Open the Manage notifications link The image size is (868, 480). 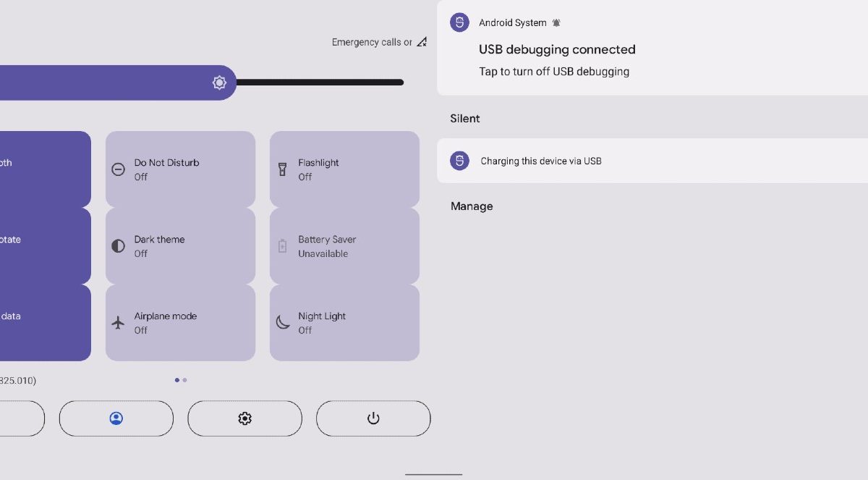472,206
